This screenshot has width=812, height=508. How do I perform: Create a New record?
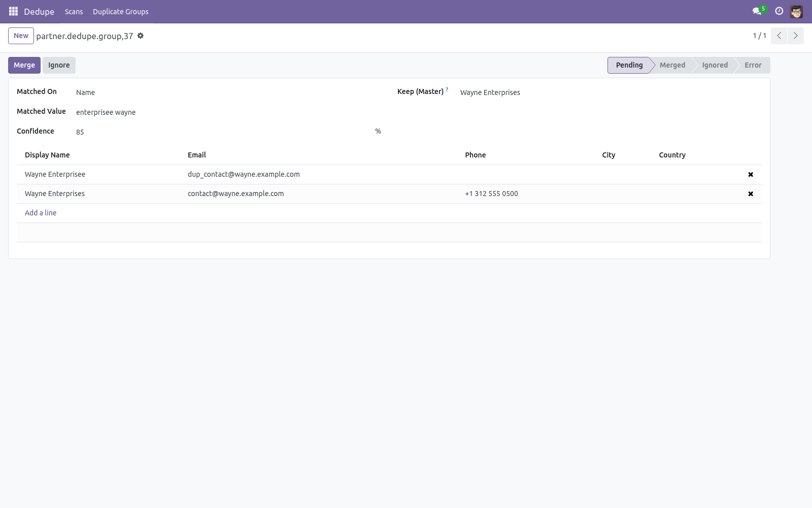pos(21,36)
